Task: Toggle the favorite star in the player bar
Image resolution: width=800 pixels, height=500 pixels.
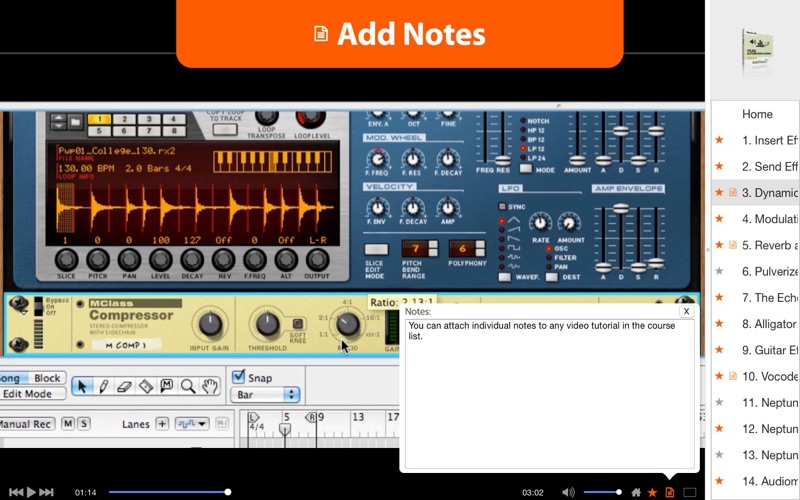Action: tap(652, 492)
